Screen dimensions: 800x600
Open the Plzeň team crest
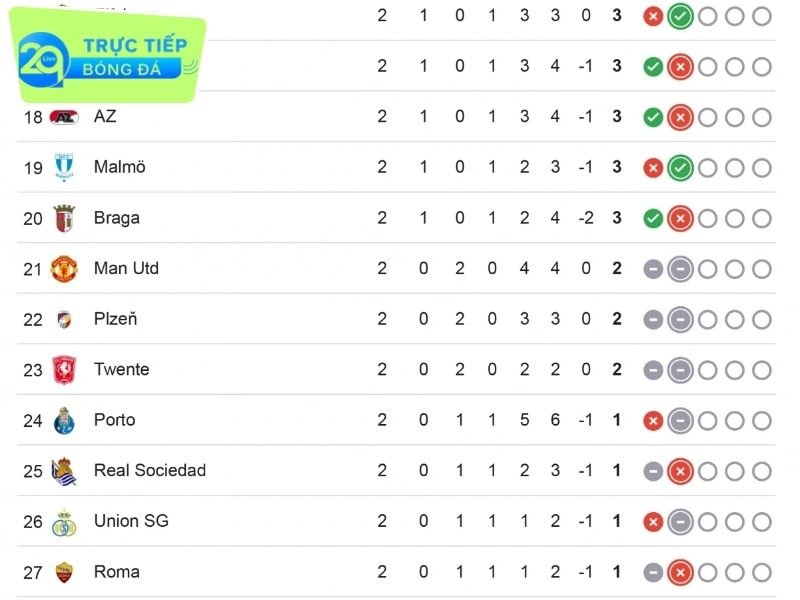pyautogui.click(x=64, y=319)
